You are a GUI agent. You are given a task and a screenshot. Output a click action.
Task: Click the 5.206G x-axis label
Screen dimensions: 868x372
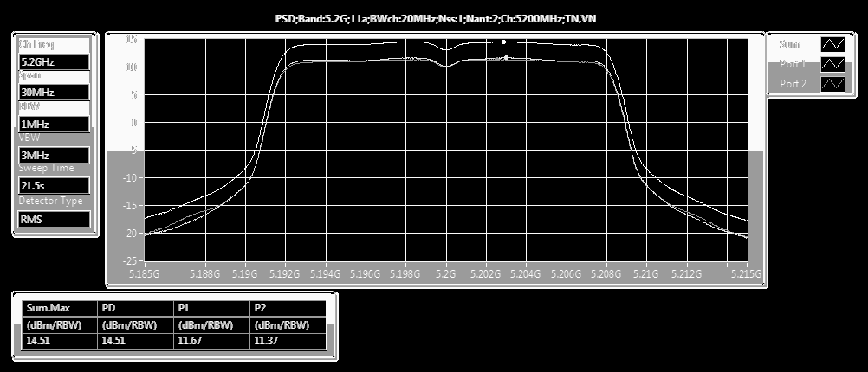567,274
